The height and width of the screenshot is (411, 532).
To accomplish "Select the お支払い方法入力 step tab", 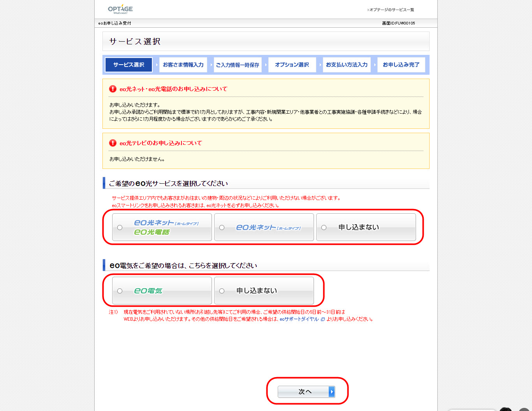I will click(x=347, y=65).
